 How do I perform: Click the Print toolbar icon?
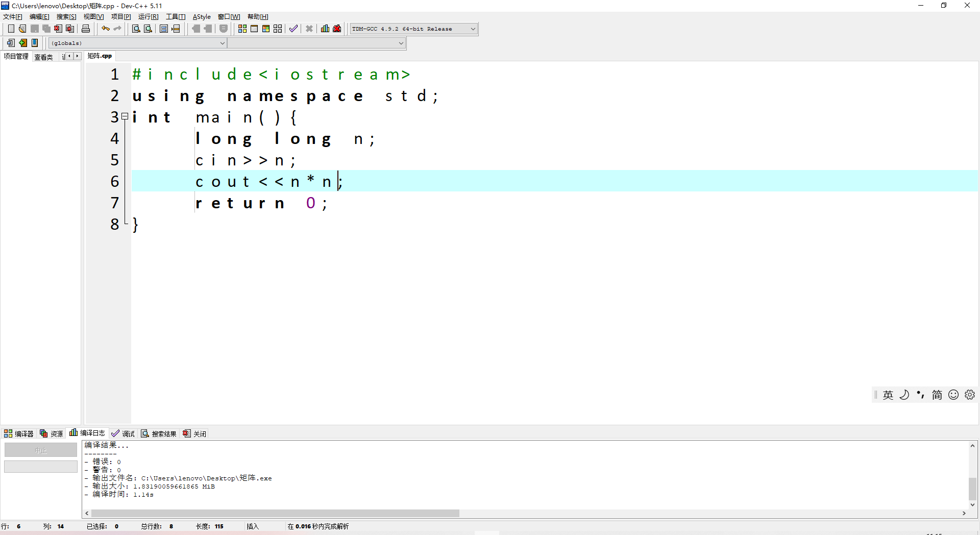[x=86, y=29]
